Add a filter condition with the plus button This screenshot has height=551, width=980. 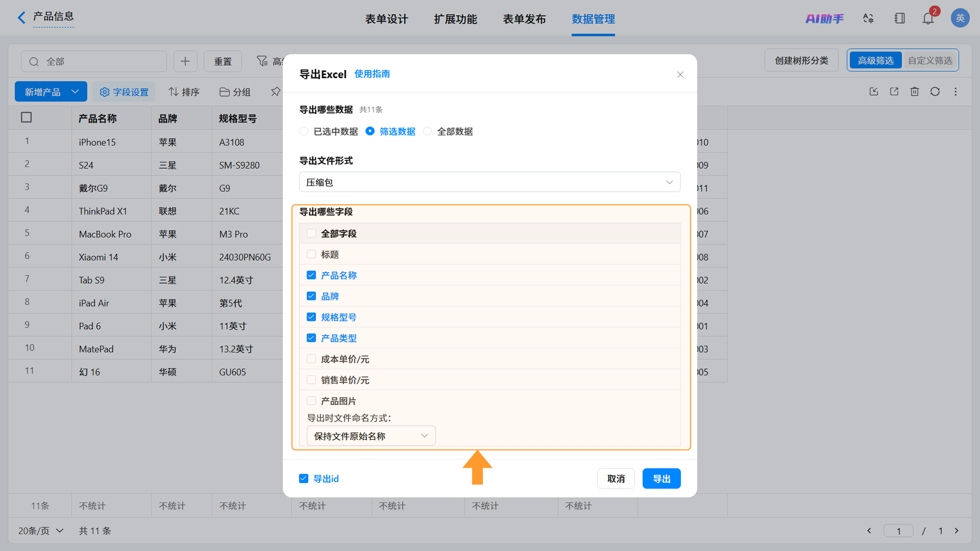(x=185, y=61)
